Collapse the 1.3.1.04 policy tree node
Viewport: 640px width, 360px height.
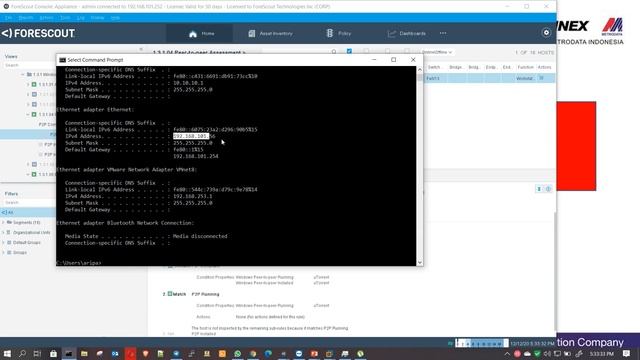click(28, 114)
